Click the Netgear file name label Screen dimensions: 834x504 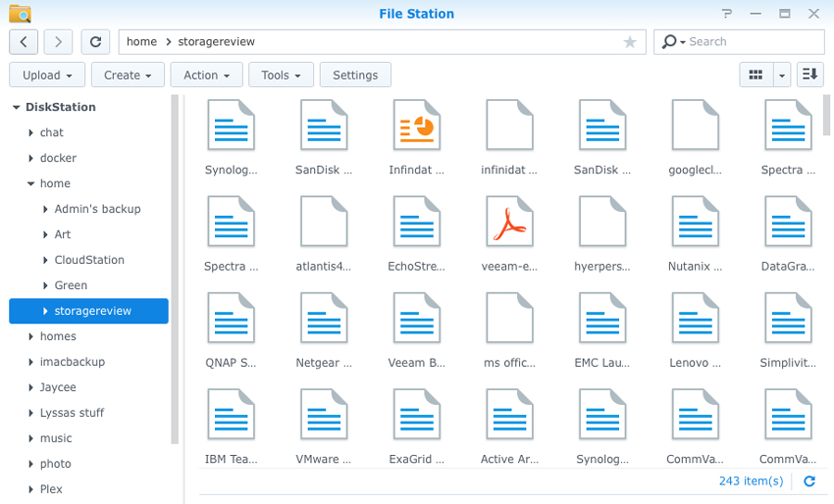pyautogui.click(x=324, y=363)
